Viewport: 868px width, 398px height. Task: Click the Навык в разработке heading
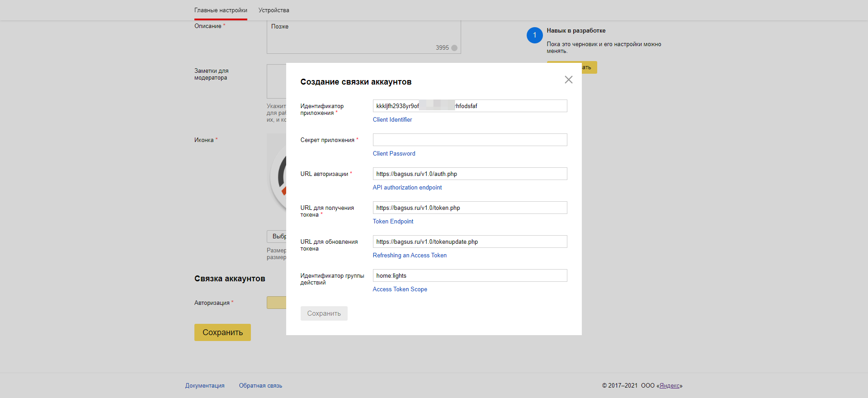pyautogui.click(x=576, y=31)
